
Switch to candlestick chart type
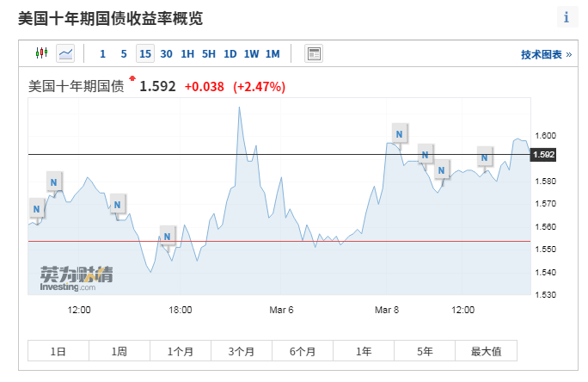pyautogui.click(x=40, y=53)
